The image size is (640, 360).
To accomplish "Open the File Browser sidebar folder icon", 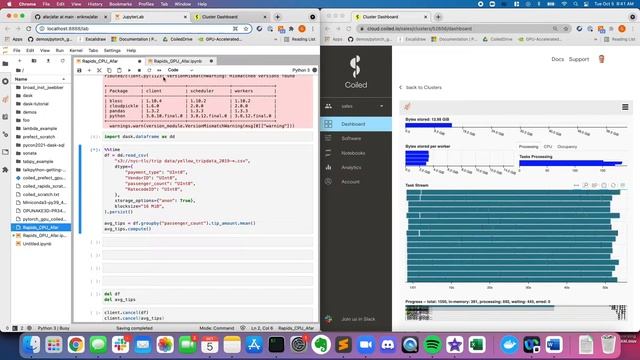I will [x=5, y=64].
